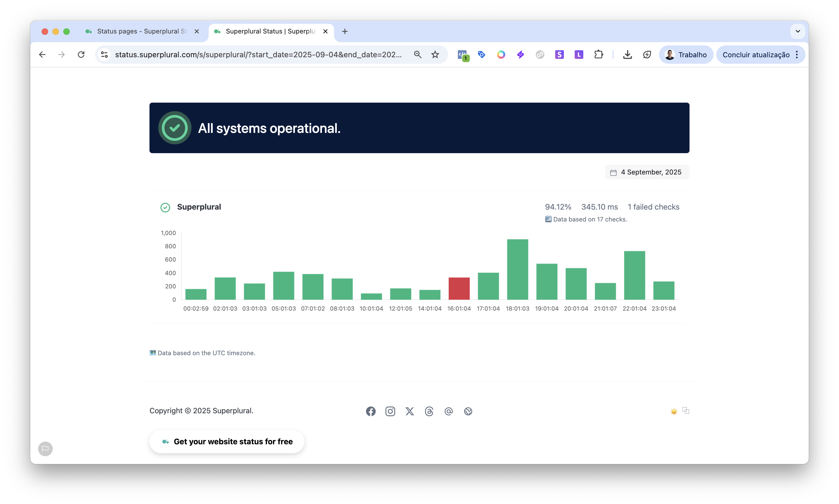Click the gray flag report icon

click(x=45, y=449)
